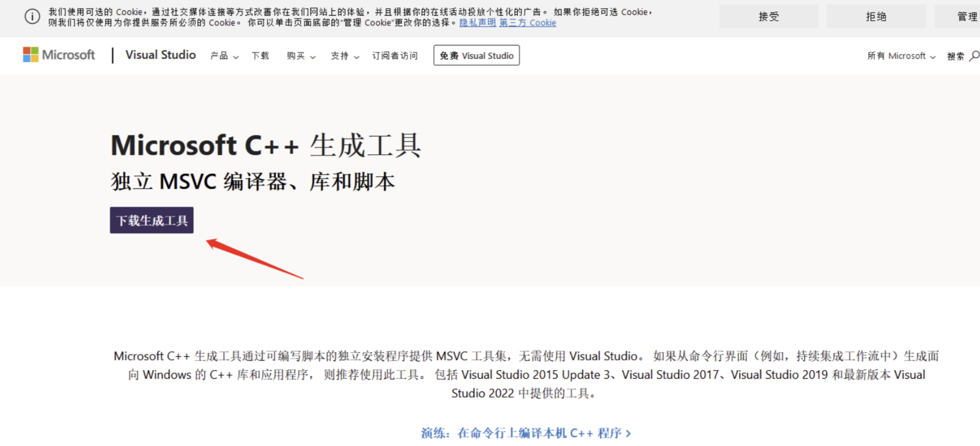Accept cookies with 接受 button
The image size is (980, 446).
pyautogui.click(x=769, y=17)
